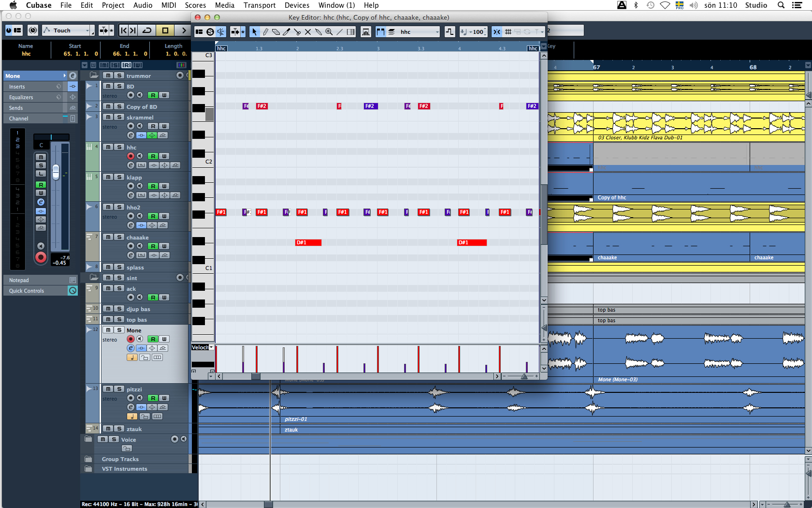
Task: Click Go to Next Marker transport button
Action: click(133, 30)
